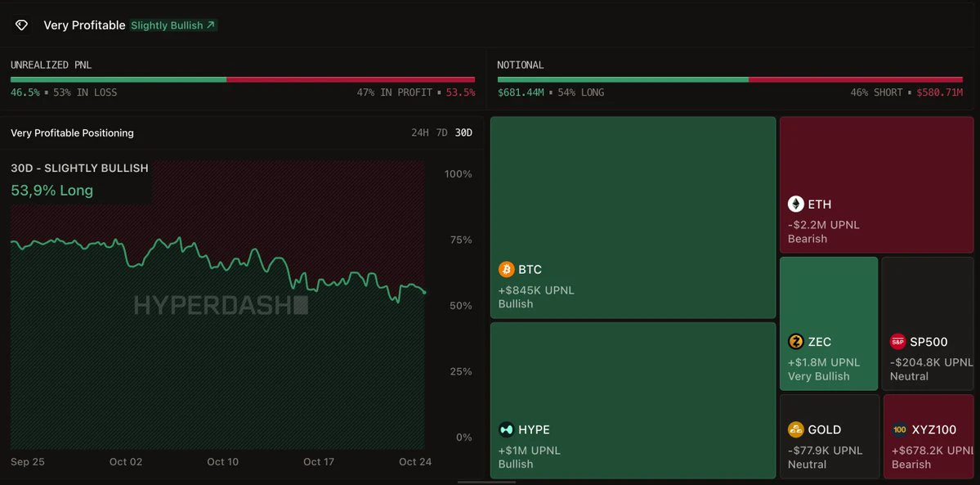The height and width of the screenshot is (485, 980).
Task: Click the XYZ100 icon
Action: 900,430
